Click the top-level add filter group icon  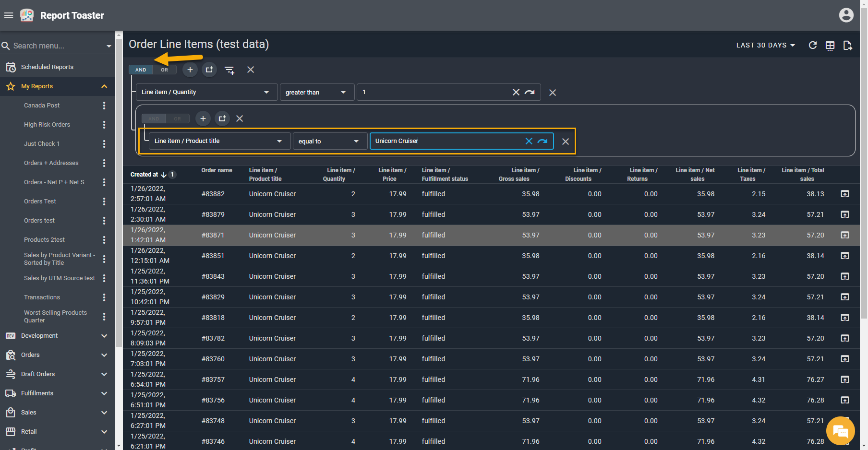point(209,70)
